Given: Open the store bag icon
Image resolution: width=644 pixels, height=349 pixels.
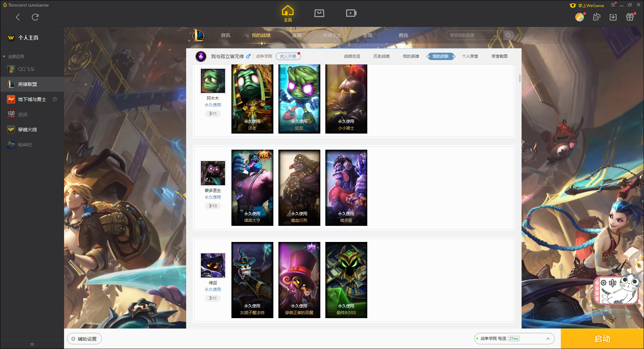Looking at the screenshot, I should [319, 13].
